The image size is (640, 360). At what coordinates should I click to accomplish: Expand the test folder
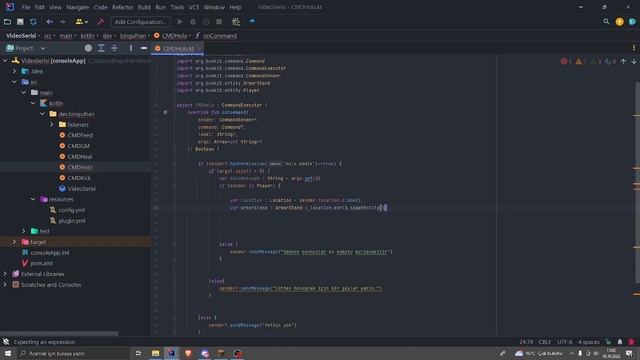pos(24,231)
